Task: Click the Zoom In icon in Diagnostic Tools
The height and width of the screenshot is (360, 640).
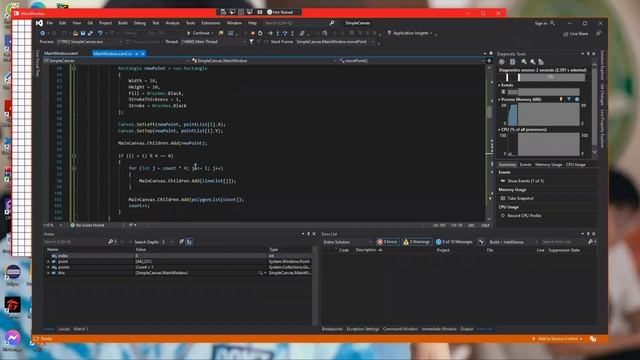Action: 524,62
